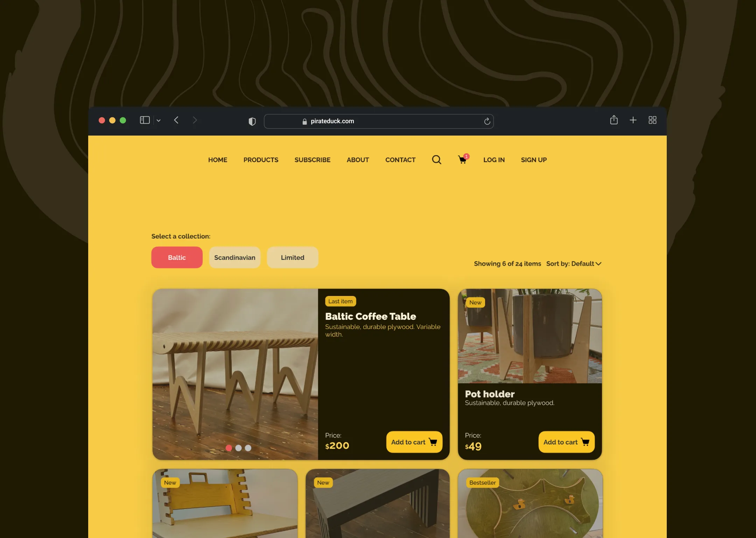Screen dimensions: 756x538
Task: Click the search magnifier icon
Action: point(436,160)
